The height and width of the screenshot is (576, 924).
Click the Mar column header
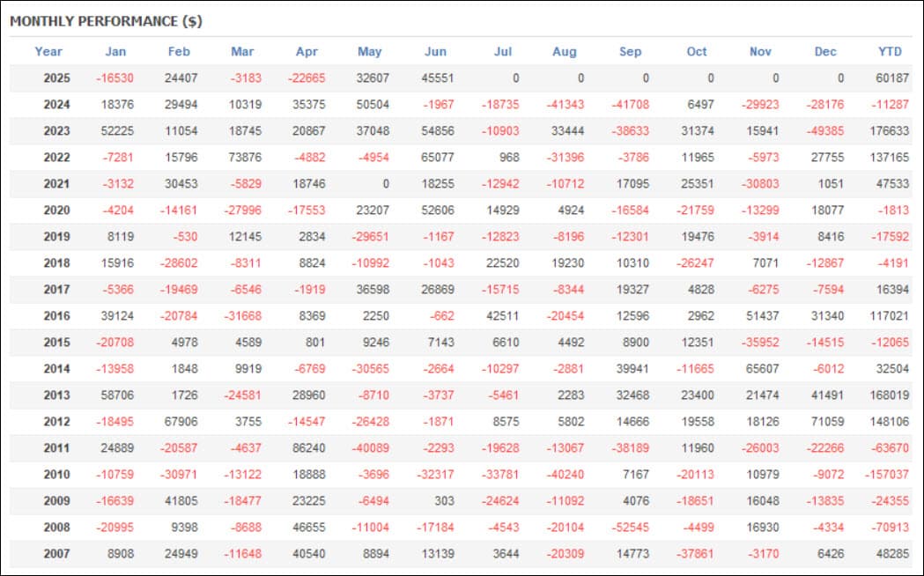[242, 51]
